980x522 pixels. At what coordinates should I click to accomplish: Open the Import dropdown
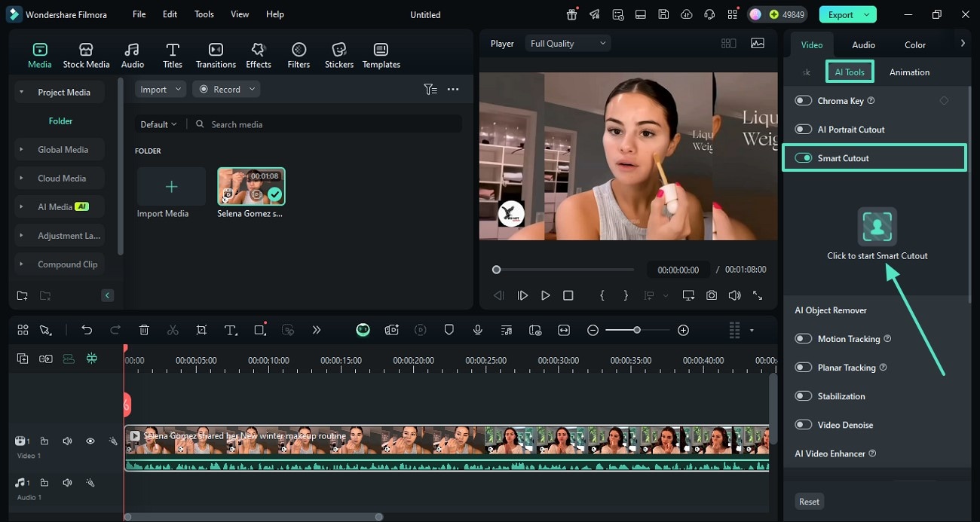161,89
